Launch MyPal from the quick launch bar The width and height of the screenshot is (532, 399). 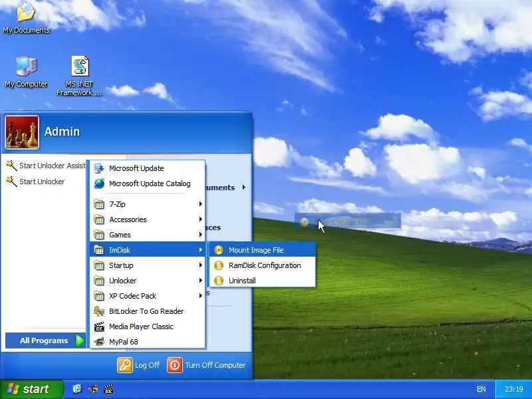93,389
